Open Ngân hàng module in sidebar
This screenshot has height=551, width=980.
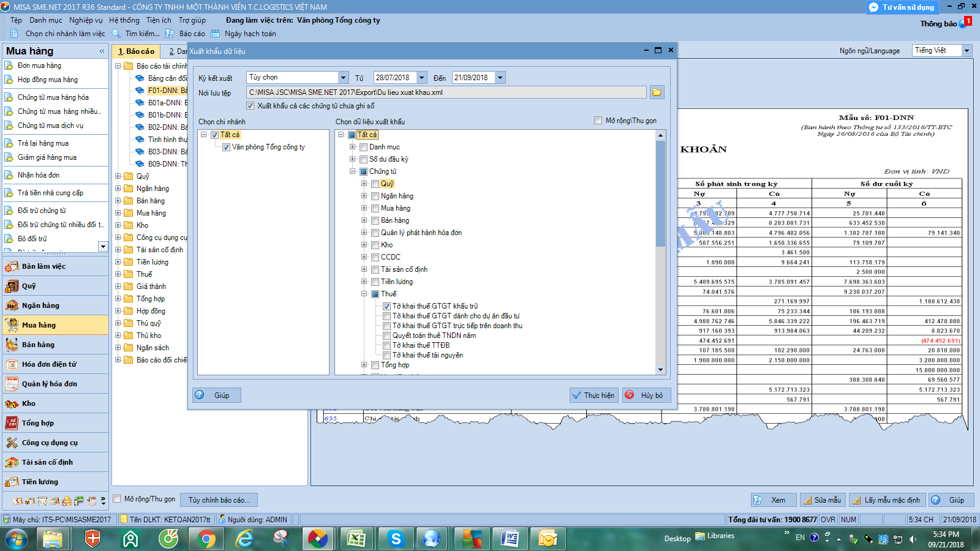pos(55,305)
